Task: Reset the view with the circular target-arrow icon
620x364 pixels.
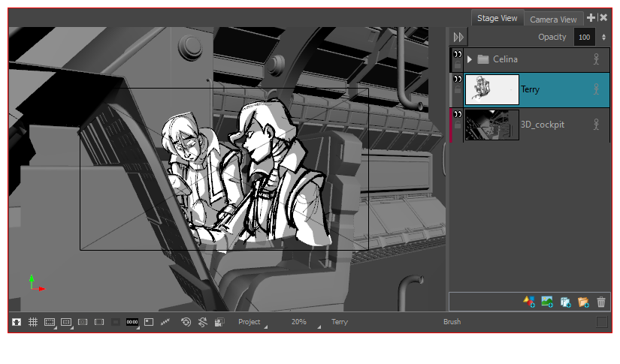Action: (x=186, y=322)
